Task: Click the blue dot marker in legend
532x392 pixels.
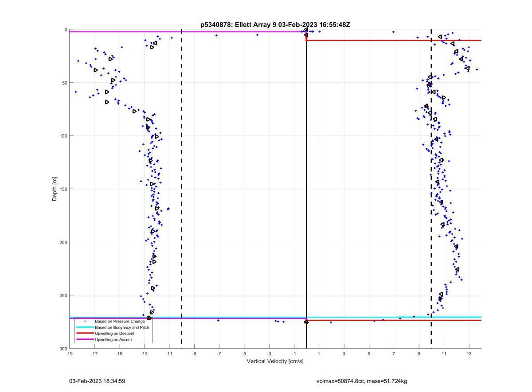Action: pyautogui.click(x=85, y=321)
